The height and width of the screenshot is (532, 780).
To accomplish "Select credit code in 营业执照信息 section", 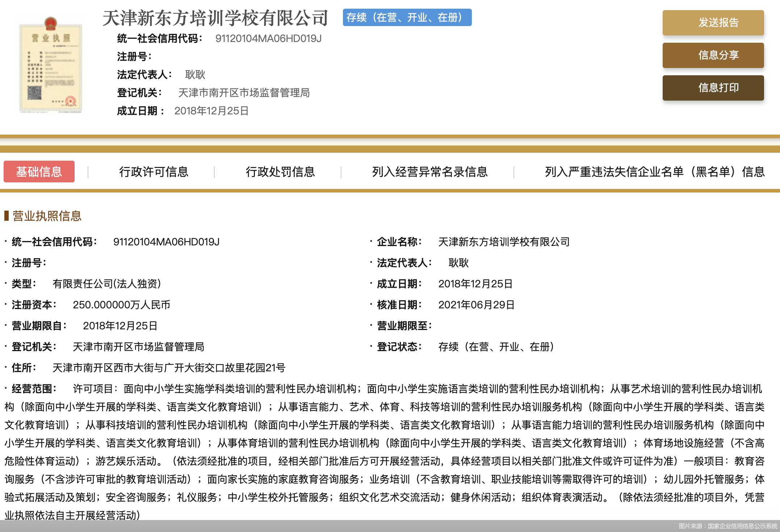I will pyautogui.click(x=167, y=242).
